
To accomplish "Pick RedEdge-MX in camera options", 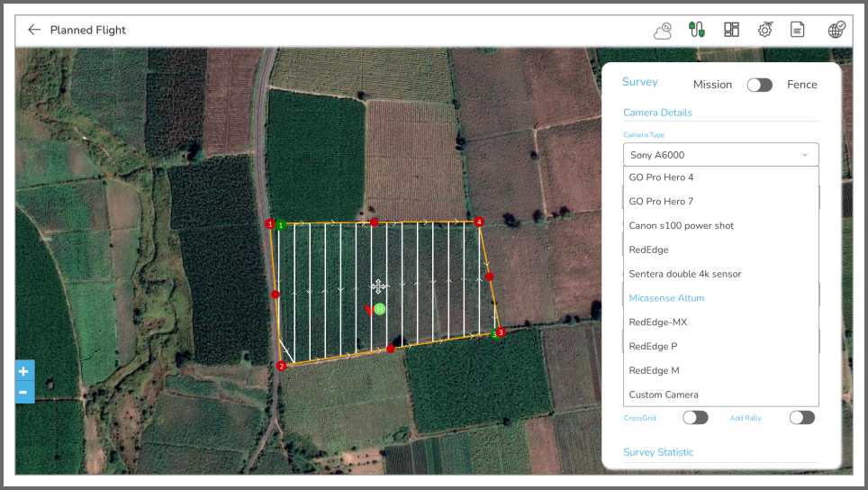I will pyautogui.click(x=658, y=322).
